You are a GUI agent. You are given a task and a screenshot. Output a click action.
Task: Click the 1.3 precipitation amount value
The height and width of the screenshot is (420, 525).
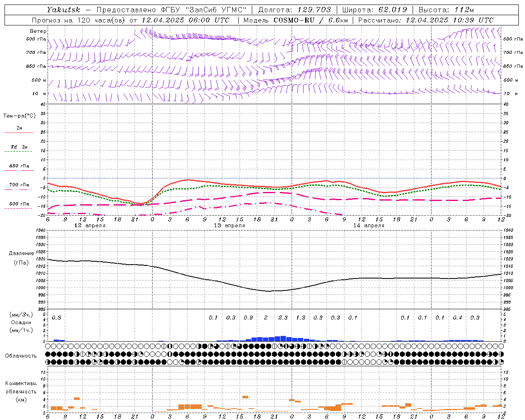pyautogui.click(x=301, y=318)
